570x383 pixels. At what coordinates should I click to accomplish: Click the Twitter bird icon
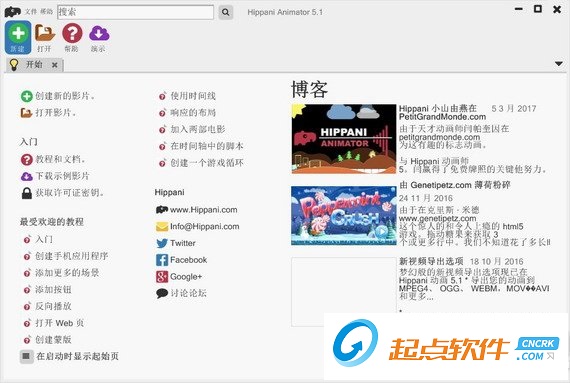[162, 243]
